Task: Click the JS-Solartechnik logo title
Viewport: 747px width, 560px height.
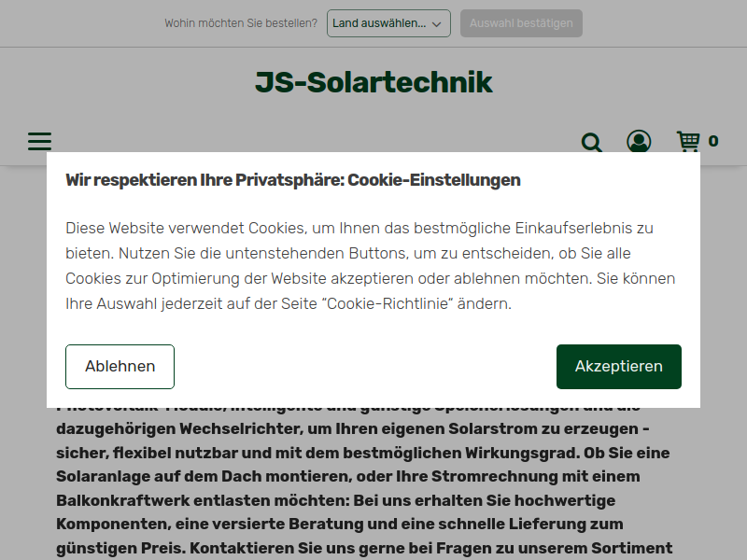Action: pyautogui.click(x=373, y=82)
